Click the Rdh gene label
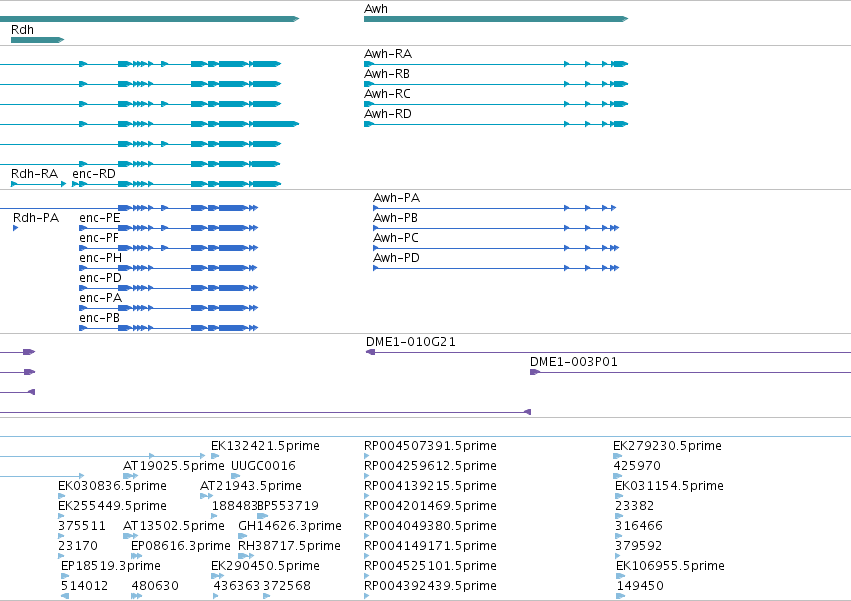 (x=22, y=30)
